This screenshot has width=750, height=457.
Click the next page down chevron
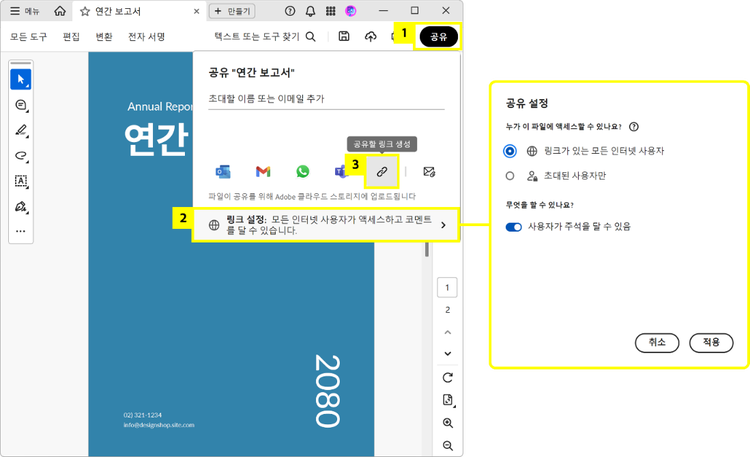pos(448,354)
